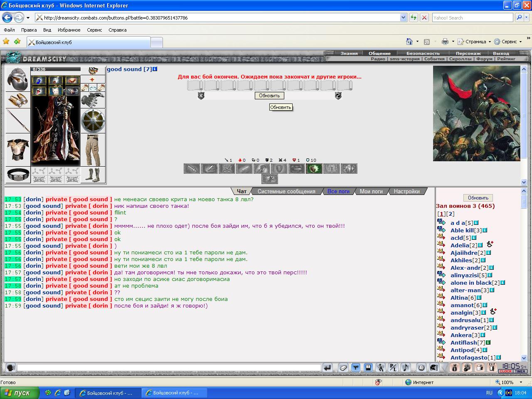Image resolution: width=532 pixels, height=399 pixels.
Task: Go to page 2 of player list
Action: tap(451, 214)
